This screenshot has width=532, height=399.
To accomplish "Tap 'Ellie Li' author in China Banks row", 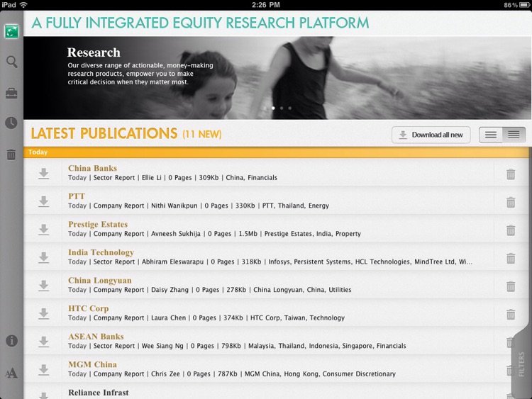I will click(x=151, y=178).
